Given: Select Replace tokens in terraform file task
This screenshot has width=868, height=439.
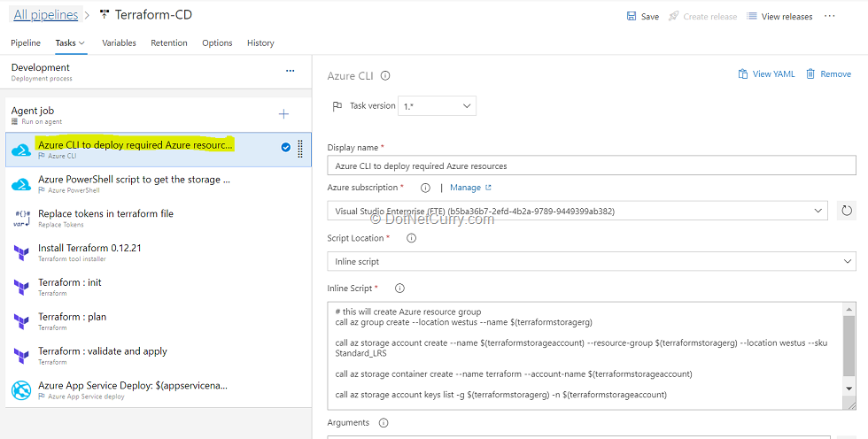Looking at the screenshot, I should (159, 219).
